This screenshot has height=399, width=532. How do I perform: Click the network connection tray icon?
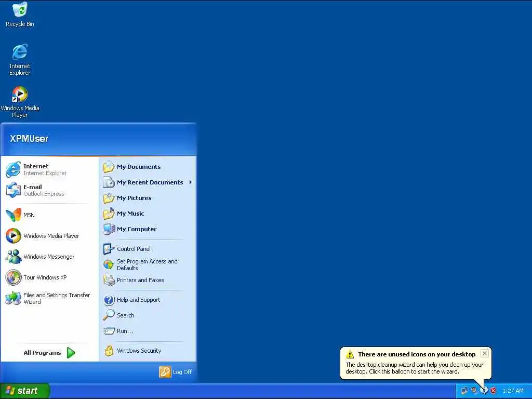coord(464,391)
